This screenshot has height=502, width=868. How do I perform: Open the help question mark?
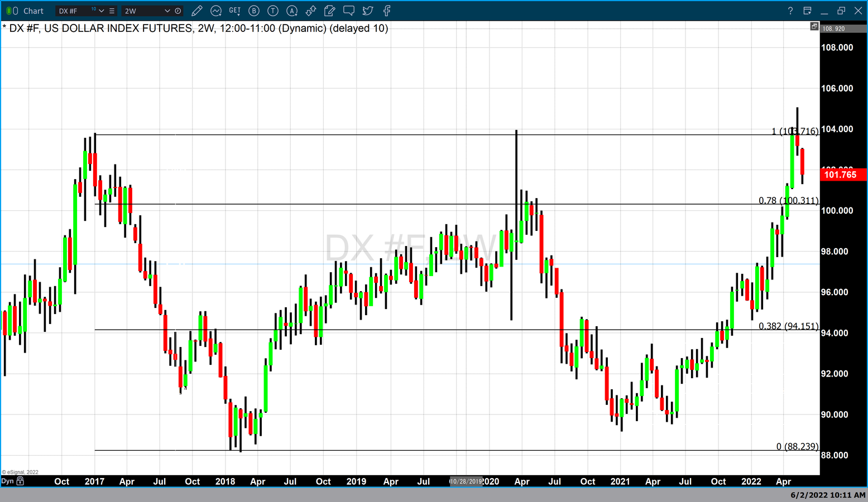coord(790,11)
